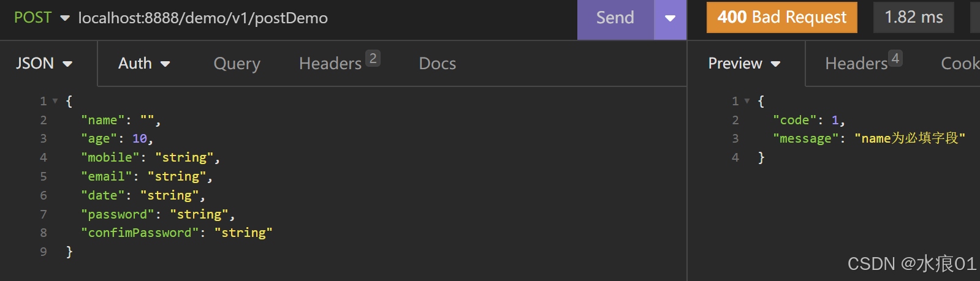Open the JSON body type dropdown
The width and height of the screenshot is (980, 281).
pyautogui.click(x=44, y=63)
